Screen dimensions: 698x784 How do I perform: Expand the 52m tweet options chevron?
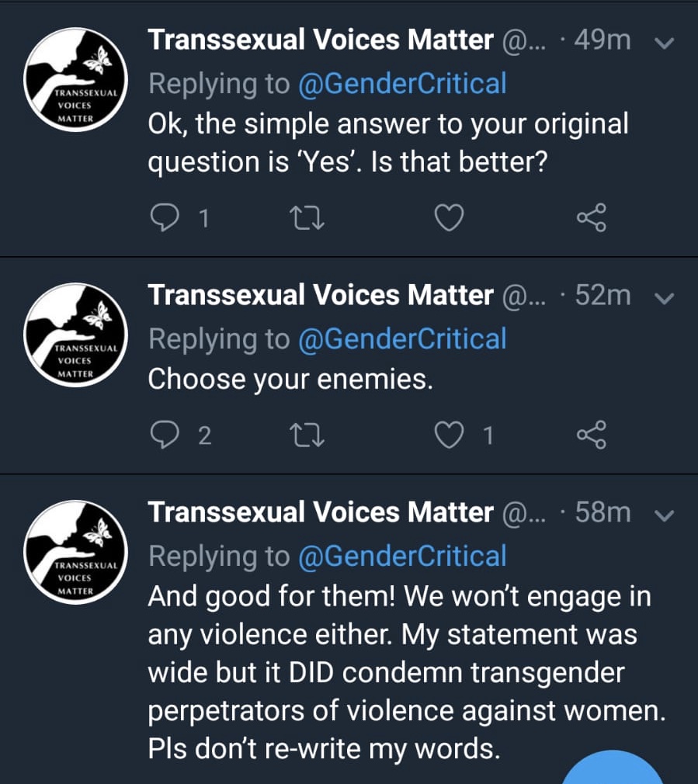[x=664, y=297]
